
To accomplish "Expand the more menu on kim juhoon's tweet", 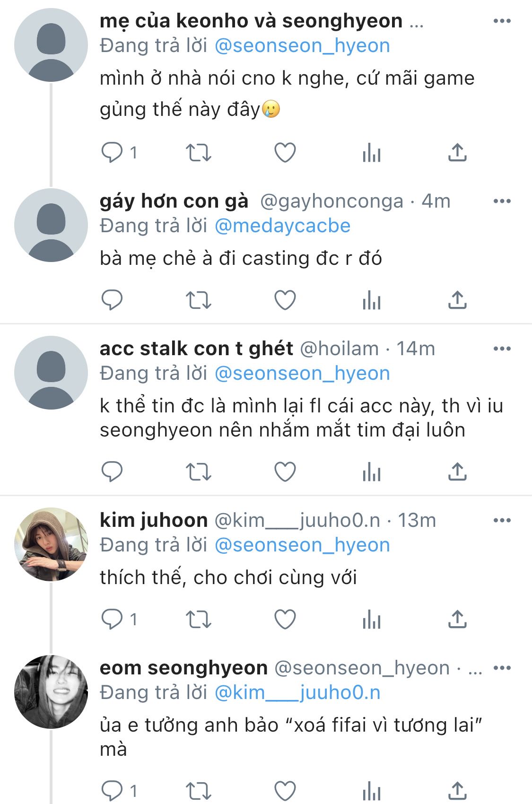I will pyautogui.click(x=502, y=521).
